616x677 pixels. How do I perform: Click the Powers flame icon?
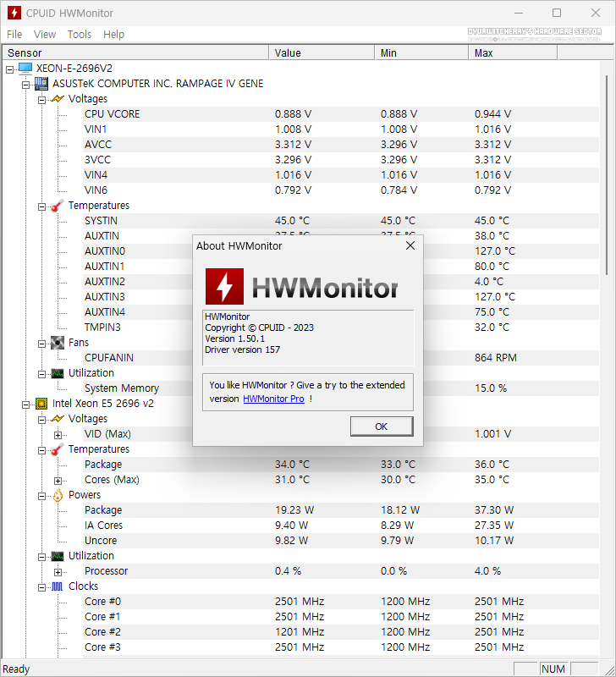tap(58, 495)
